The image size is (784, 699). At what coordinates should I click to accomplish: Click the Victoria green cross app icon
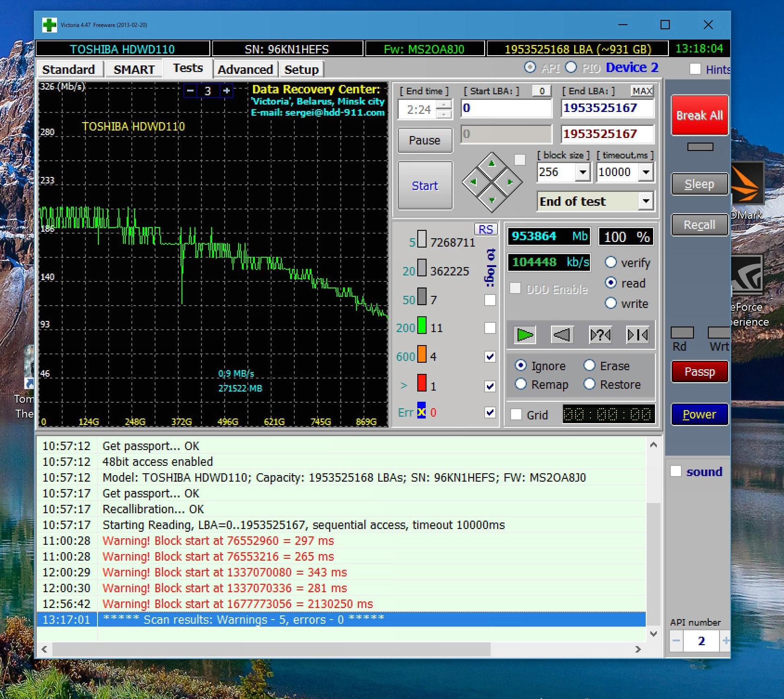point(49,25)
